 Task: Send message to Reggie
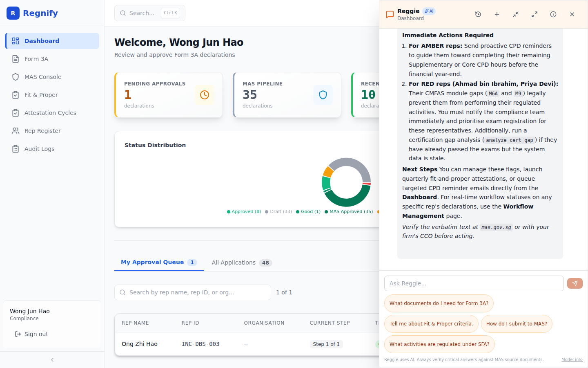click(x=575, y=283)
